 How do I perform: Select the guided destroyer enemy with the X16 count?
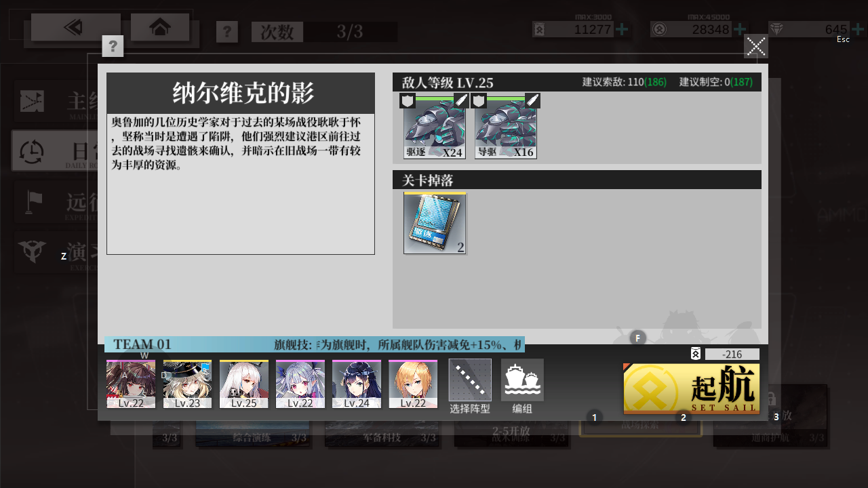coord(506,127)
